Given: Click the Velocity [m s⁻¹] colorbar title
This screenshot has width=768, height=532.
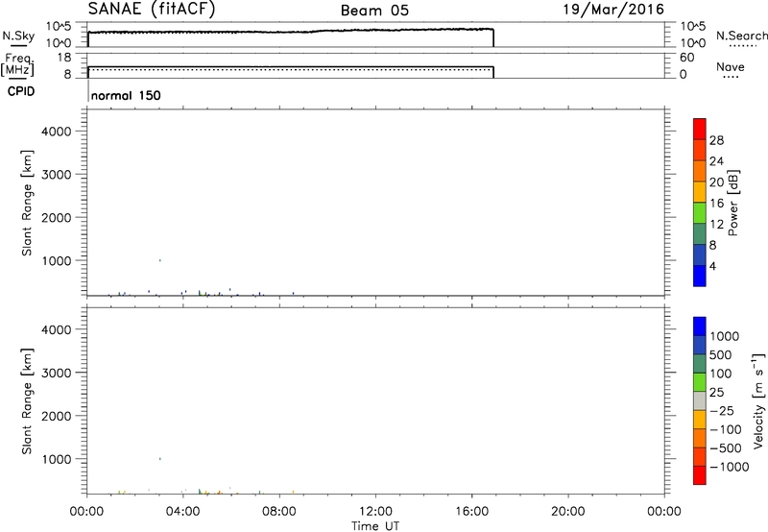Looking at the screenshot, I should tap(754, 403).
